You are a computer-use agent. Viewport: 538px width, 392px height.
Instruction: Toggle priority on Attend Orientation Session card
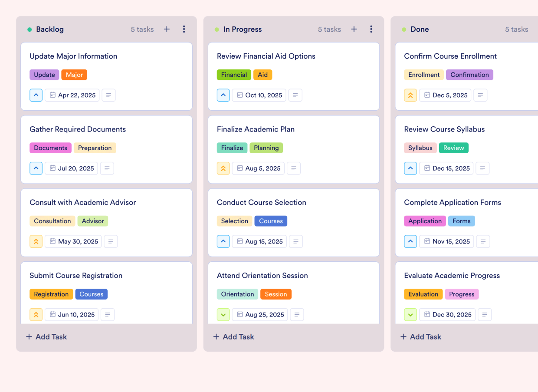(223, 314)
